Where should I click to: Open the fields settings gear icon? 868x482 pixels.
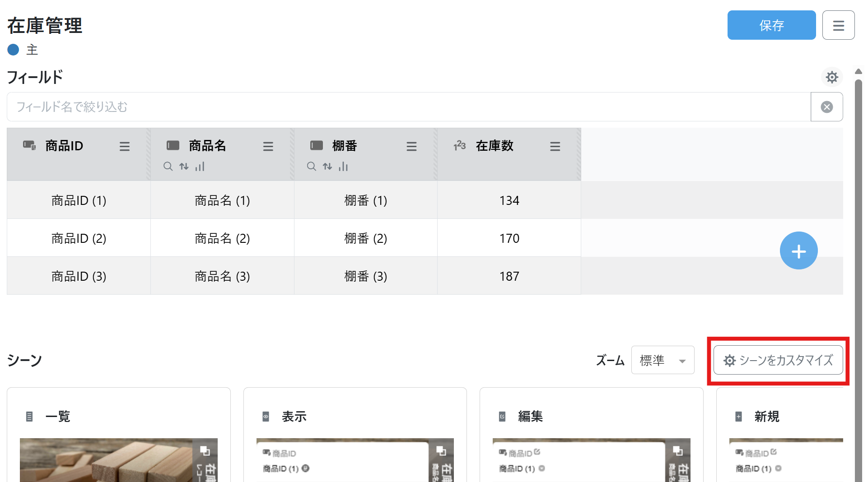tap(831, 77)
